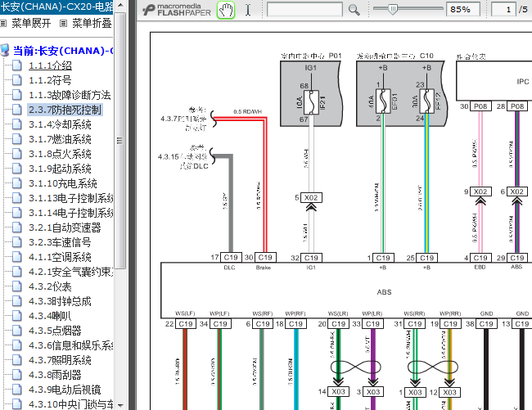Click page icon beside 3.1.4冷却系统

pyautogui.click(x=17, y=124)
